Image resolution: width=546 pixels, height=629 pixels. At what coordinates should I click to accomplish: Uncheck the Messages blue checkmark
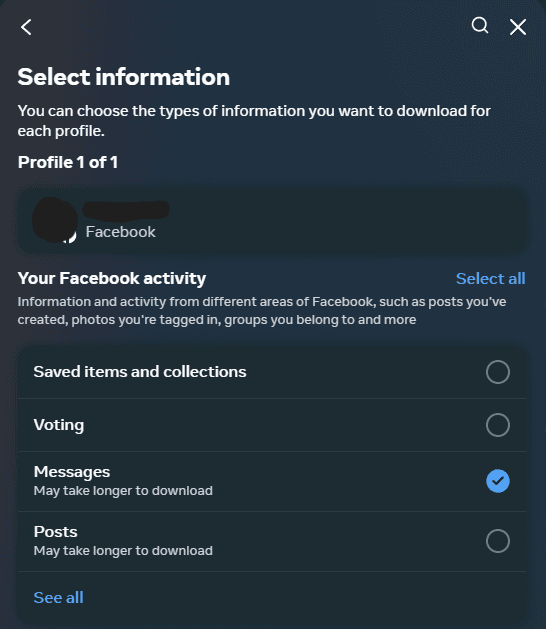click(x=498, y=481)
